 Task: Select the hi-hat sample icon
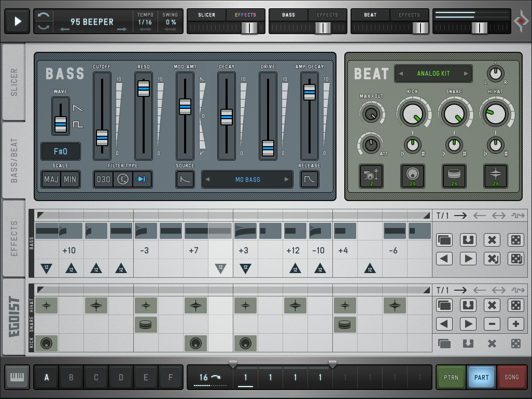pos(496,176)
